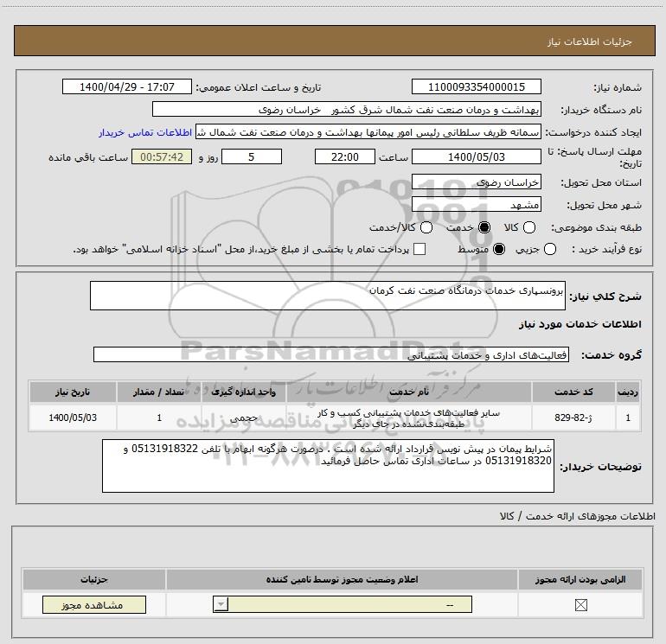
Task: Click service name cell سایر فعالیت‌های خدمات پشتیبانی
Action: pyautogui.click(x=408, y=418)
